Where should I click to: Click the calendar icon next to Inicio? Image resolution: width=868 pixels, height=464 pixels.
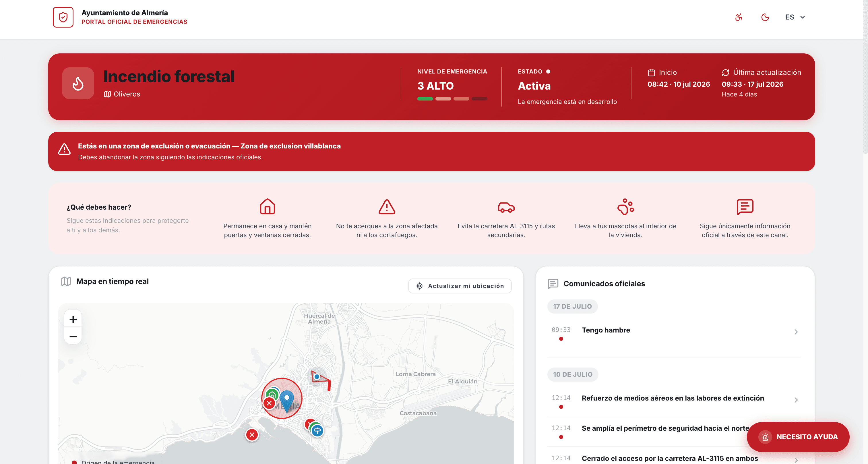click(x=651, y=72)
